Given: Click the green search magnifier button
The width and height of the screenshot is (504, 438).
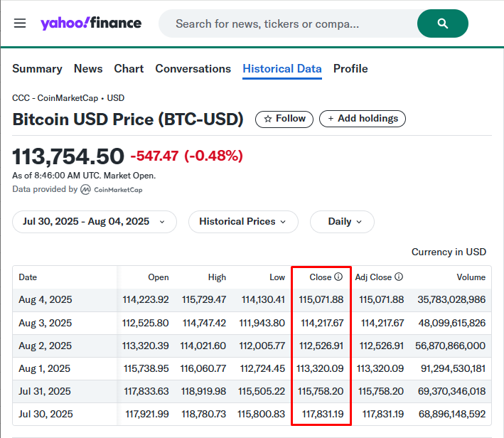Looking at the screenshot, I should [x=443, y=23].
